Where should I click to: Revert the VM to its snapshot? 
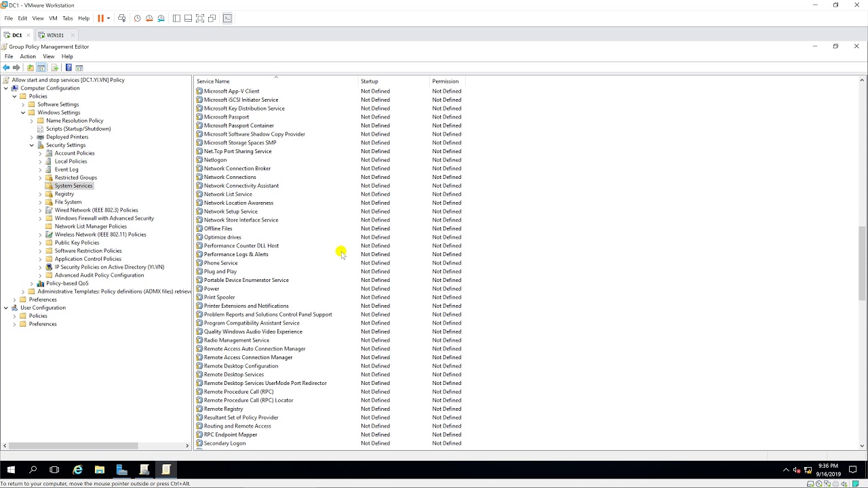(x=149, y=18)
